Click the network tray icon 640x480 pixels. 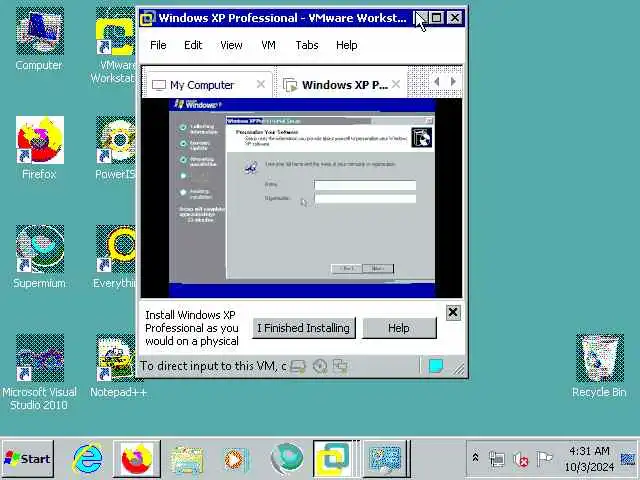pos(497,459)
